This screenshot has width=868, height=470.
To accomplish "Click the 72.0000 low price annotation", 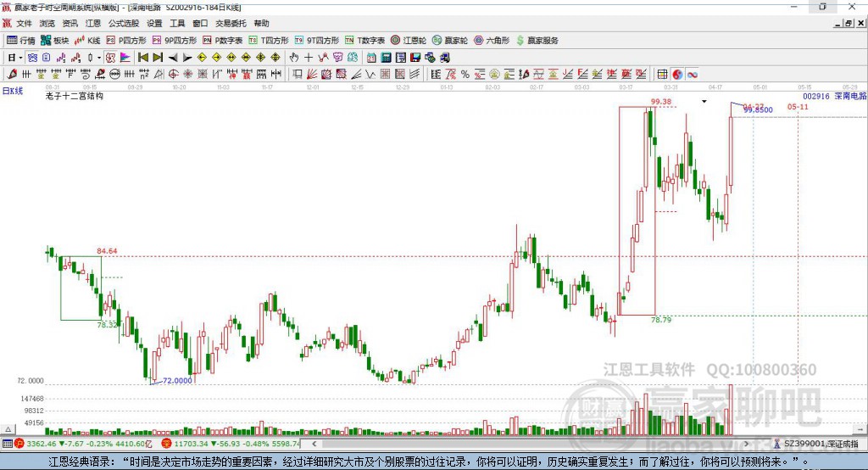I will click(x=177, y=380).
